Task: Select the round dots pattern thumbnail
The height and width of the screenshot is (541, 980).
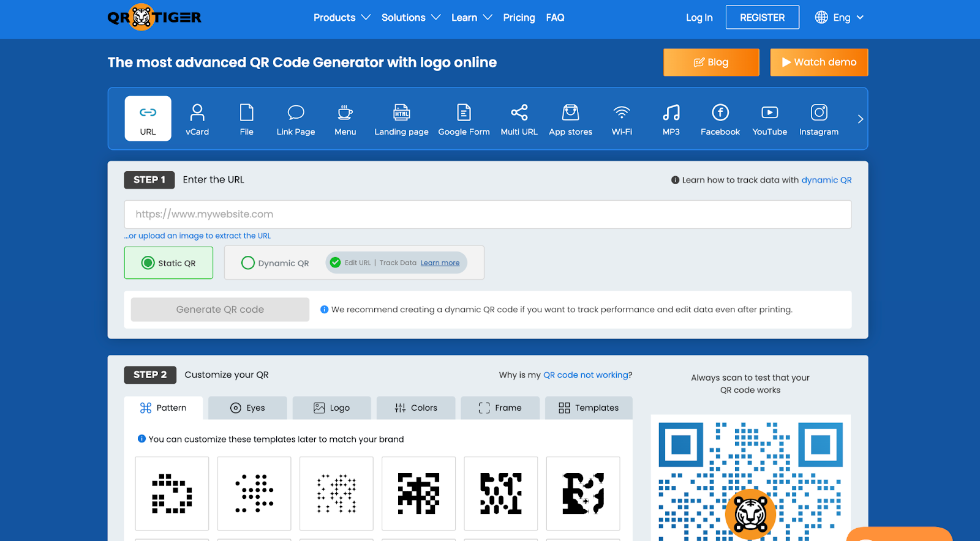Action: point(254,493)
